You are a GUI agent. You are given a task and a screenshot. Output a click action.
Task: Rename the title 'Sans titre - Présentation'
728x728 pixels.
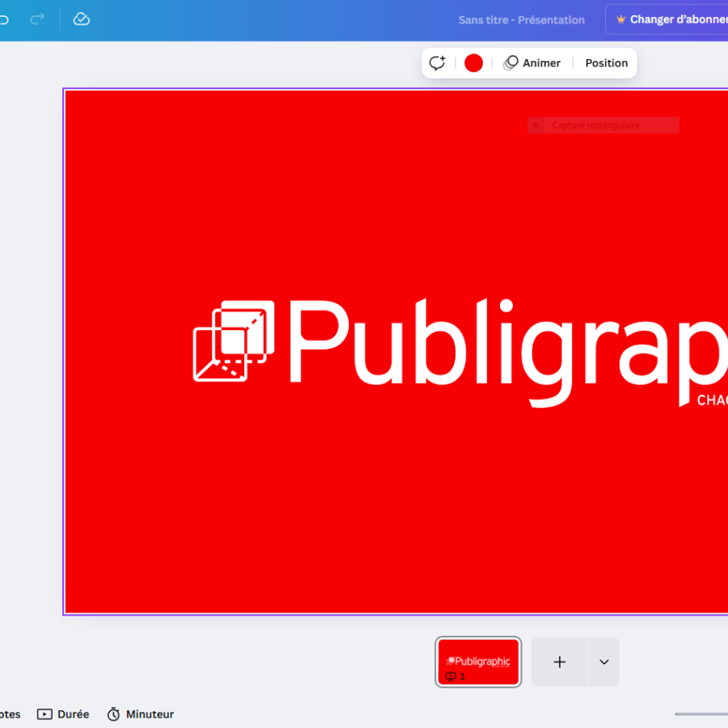pos(521,19)
